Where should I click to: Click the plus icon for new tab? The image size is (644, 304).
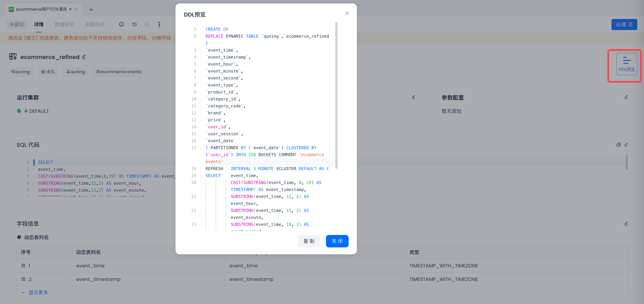click(x=91, y=10)
